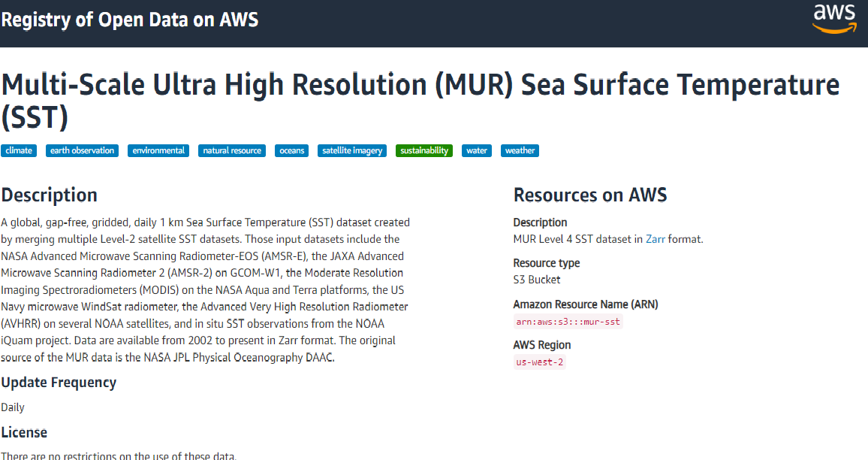Open Registry of Open Data on AWS home link
Viewport: 868px width, 460px height.
130,20
